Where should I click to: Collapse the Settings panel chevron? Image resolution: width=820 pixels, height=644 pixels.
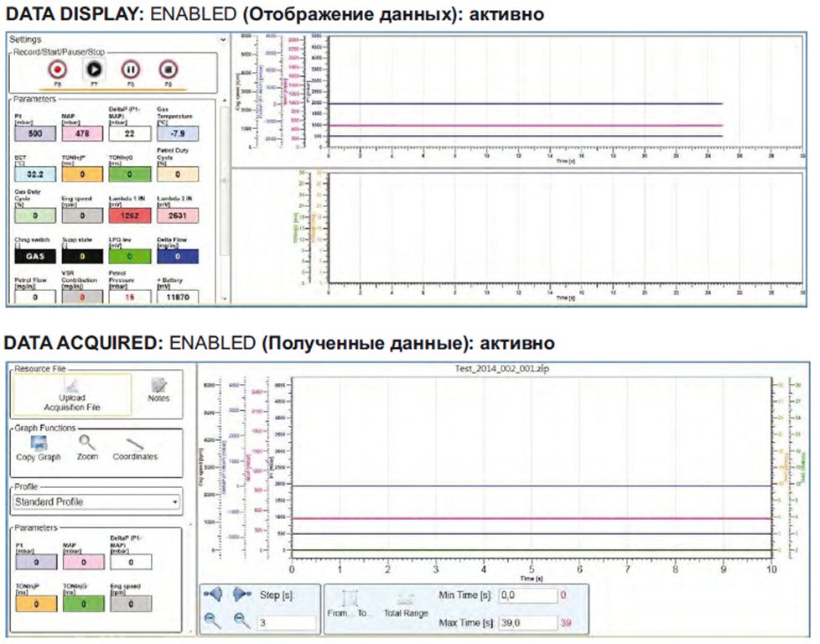(x=222, y=39)
